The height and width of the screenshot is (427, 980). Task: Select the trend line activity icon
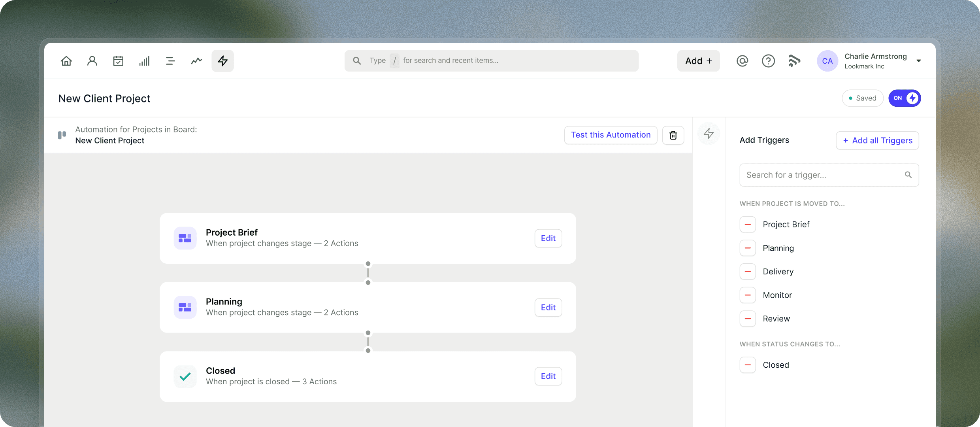[x=196, y=60]
